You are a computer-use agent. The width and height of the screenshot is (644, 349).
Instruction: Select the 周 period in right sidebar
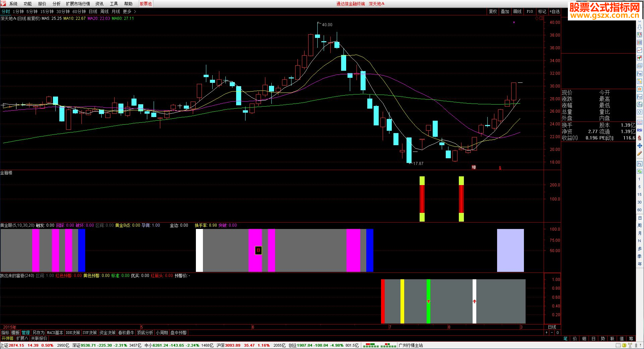click(640, 225)
